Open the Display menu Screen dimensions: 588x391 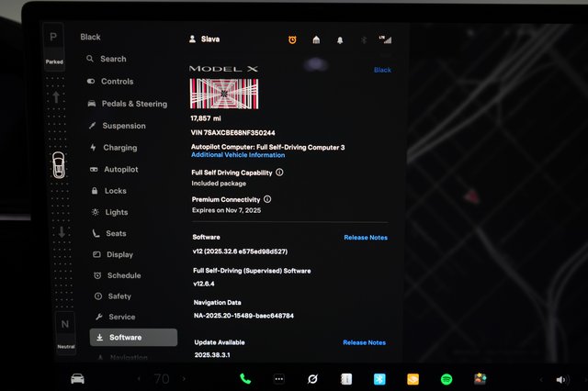(113, 254)
